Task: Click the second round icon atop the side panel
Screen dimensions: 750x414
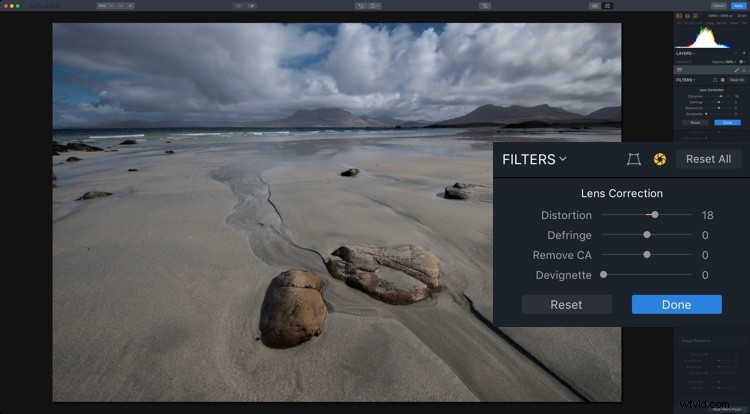Action: click(687, 16)
